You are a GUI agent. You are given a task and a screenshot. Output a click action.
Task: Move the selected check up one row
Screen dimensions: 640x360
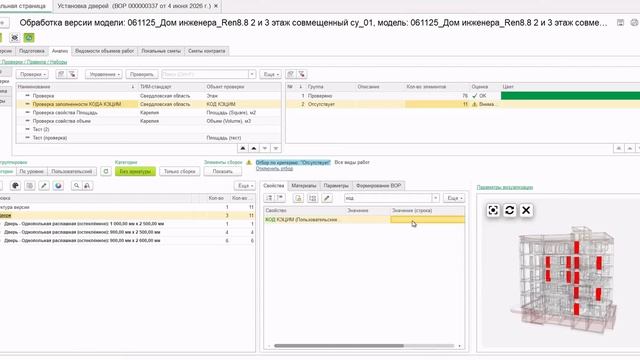[254, 149]
